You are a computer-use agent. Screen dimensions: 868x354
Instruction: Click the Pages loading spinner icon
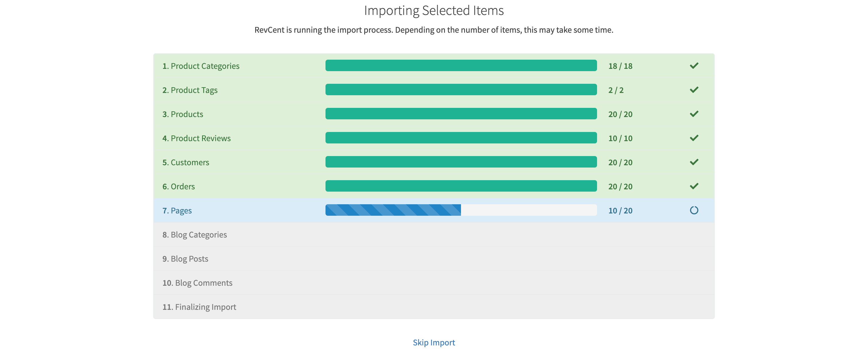[694, 210]
